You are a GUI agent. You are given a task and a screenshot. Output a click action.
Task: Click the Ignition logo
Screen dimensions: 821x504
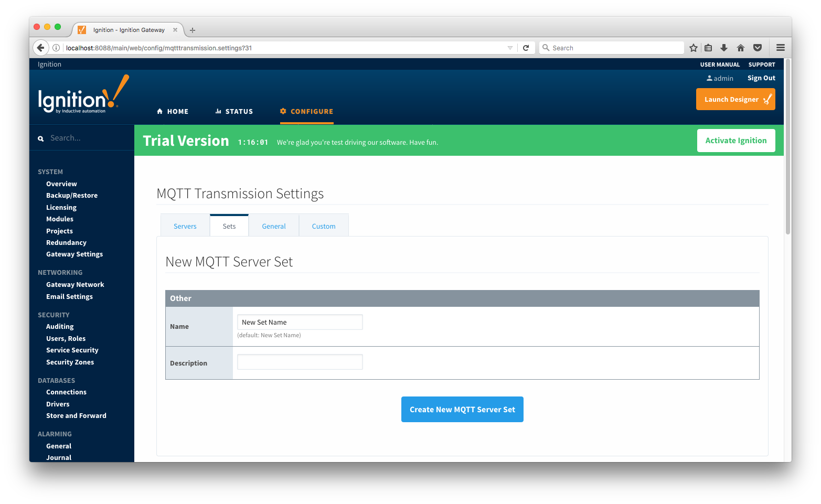pos(83,94)
